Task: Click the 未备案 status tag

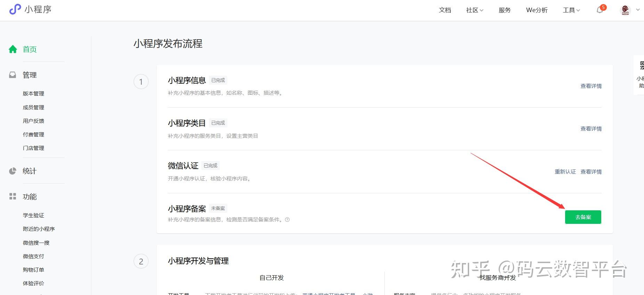Action: [218, 209]
